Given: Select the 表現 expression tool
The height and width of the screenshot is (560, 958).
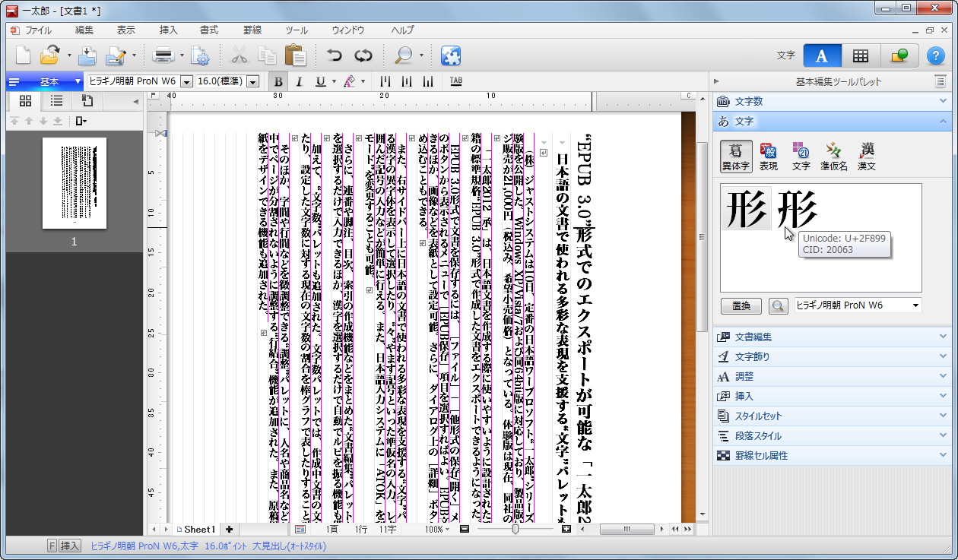Looking at the screenshot, I should coord(769,156).
